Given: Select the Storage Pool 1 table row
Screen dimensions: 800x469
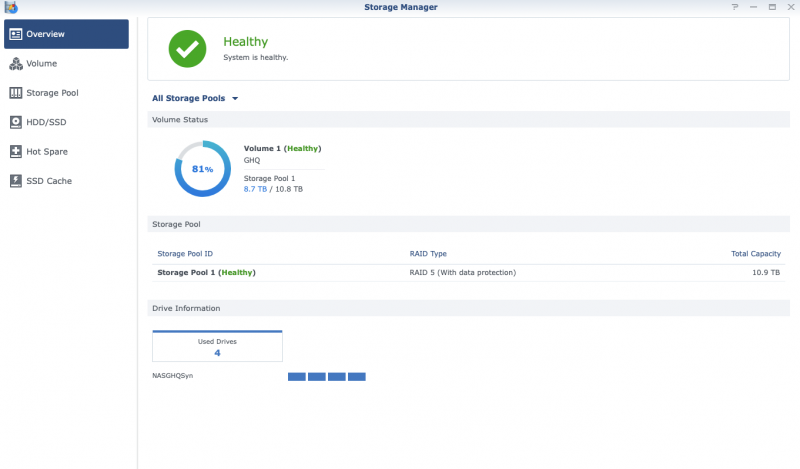Looking at the screenshot, I should [x=468, y=272].
